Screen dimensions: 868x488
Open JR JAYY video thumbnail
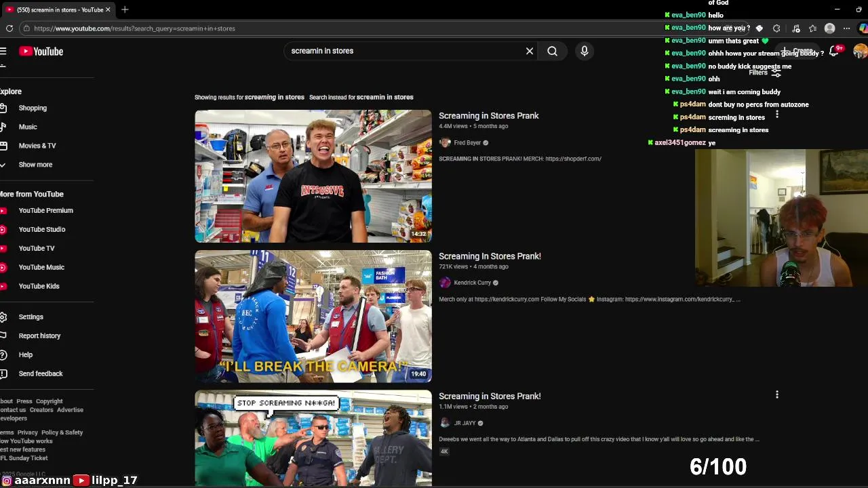[313, 439]
